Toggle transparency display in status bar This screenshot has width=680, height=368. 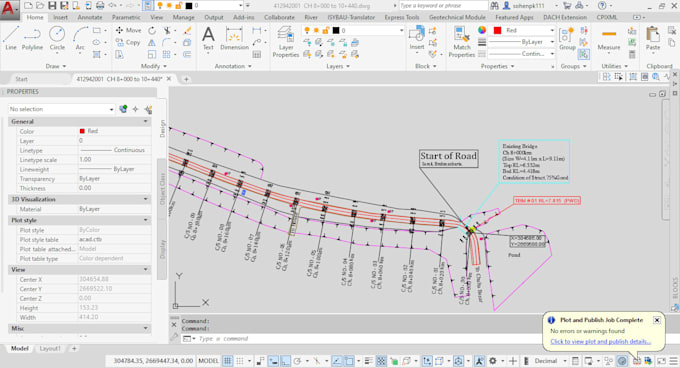(381, 361)
